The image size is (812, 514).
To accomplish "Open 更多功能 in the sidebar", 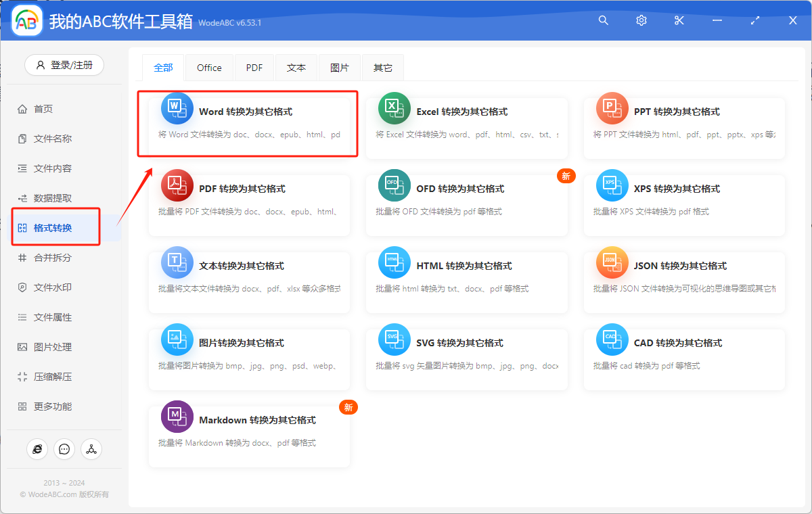I will (x=53, y=406).
